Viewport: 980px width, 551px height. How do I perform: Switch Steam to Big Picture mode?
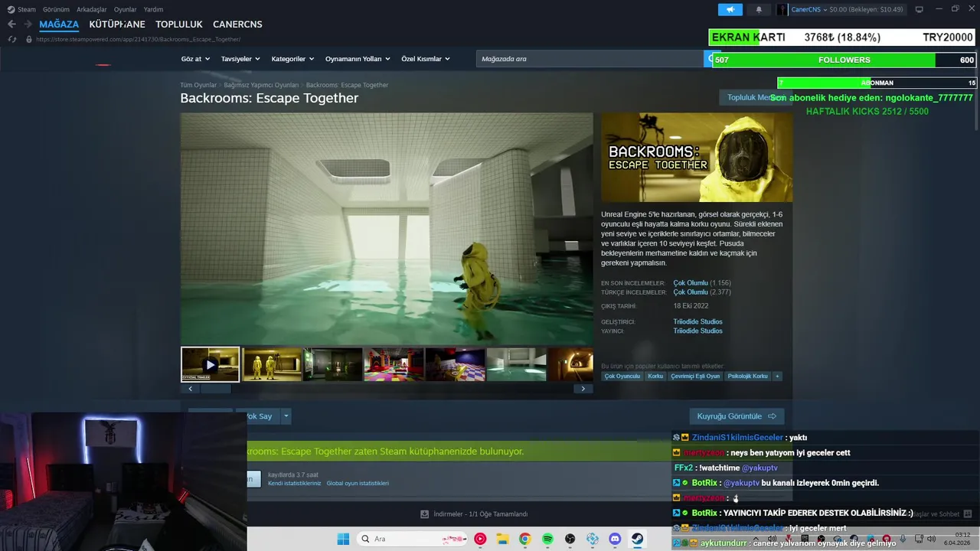pyautogui.click(x=919, y=9)
